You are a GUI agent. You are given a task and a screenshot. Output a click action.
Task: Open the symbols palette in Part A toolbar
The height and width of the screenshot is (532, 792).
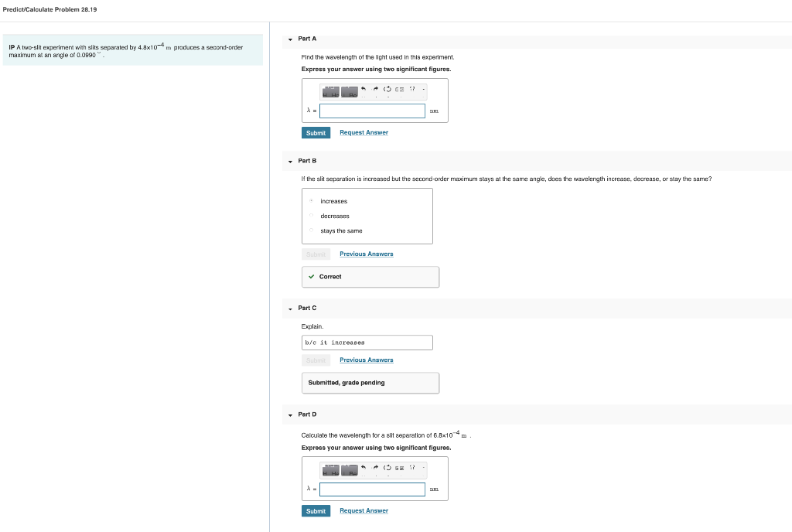349,91
